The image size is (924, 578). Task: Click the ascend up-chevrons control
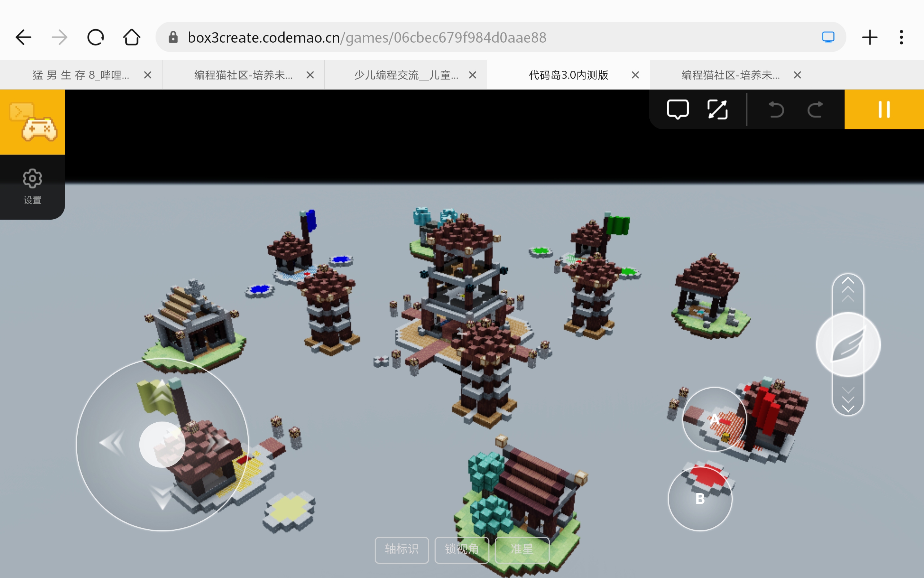coord(848,289)
